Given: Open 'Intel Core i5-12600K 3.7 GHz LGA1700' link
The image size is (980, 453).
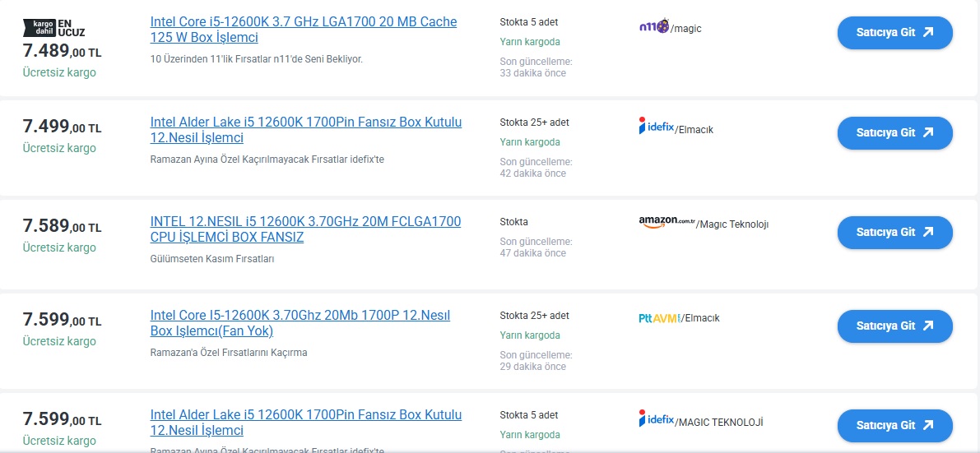Looking at the screenshot, I should click(304, 30).
